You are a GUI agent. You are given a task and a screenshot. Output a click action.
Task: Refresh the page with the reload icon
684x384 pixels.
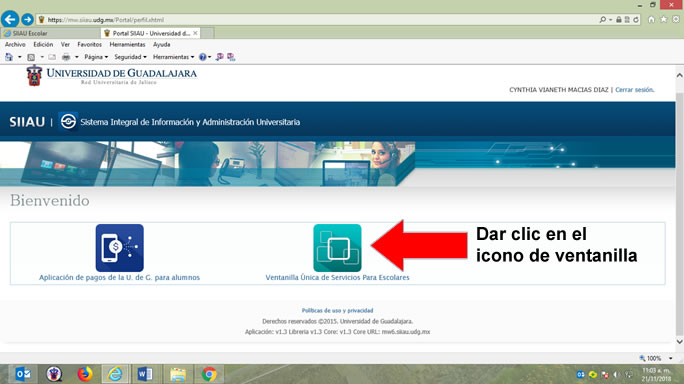click(636, 20)
